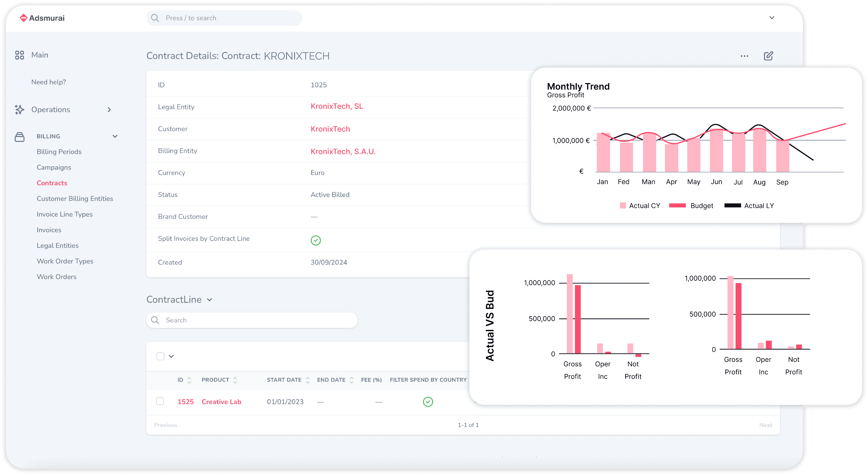This screenshot has height=475, width=868.
Task: Click the Filter Spend By Country header
Action: coord(428,380)
